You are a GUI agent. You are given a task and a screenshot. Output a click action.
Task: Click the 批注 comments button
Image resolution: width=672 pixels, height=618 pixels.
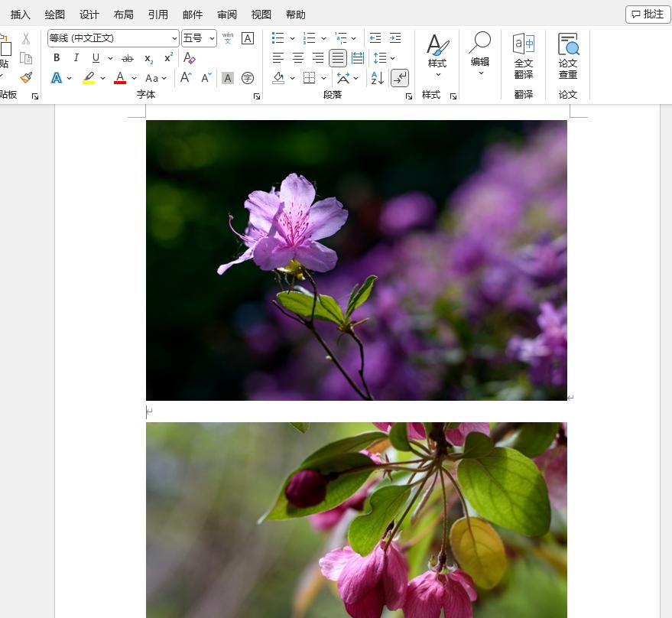click(648, 15)
